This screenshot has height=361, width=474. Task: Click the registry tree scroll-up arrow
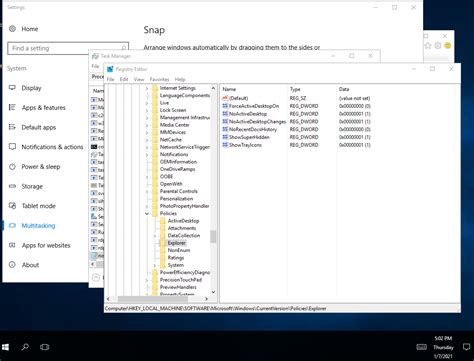tap(213, 88)
